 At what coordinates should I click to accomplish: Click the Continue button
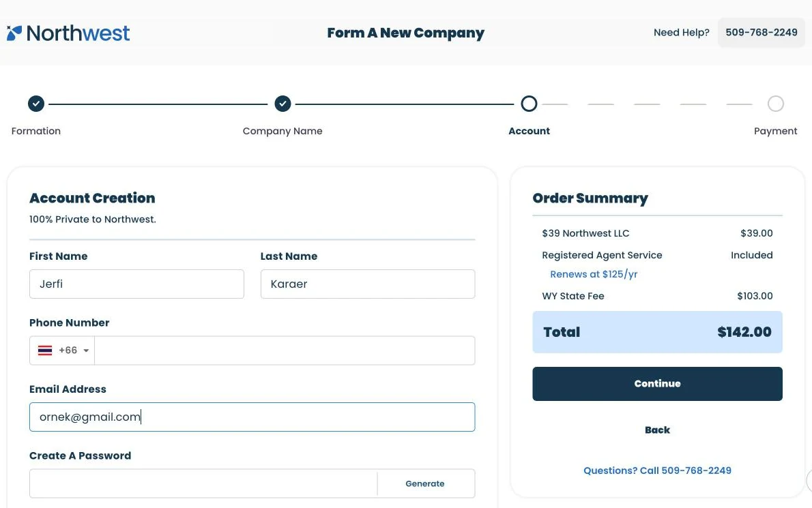(x=657, y=384)
